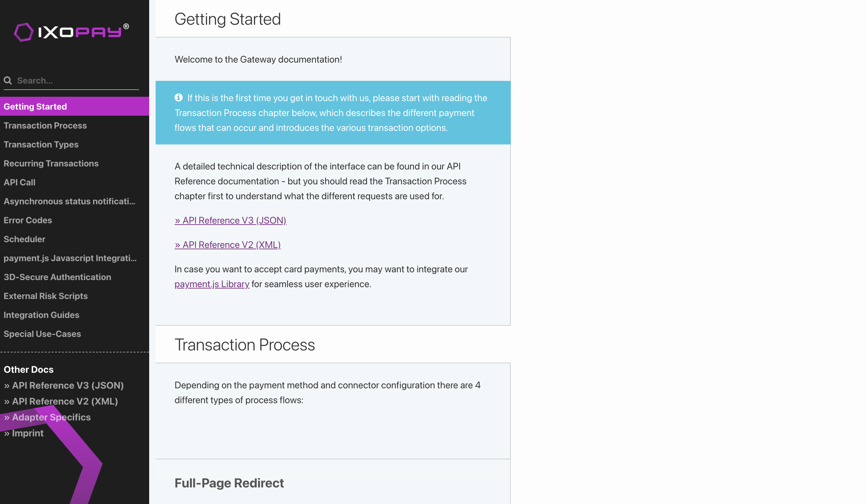The image size is (866, 504).
Task: Select Getting Started in sidebar
Action: pos(74,107)
